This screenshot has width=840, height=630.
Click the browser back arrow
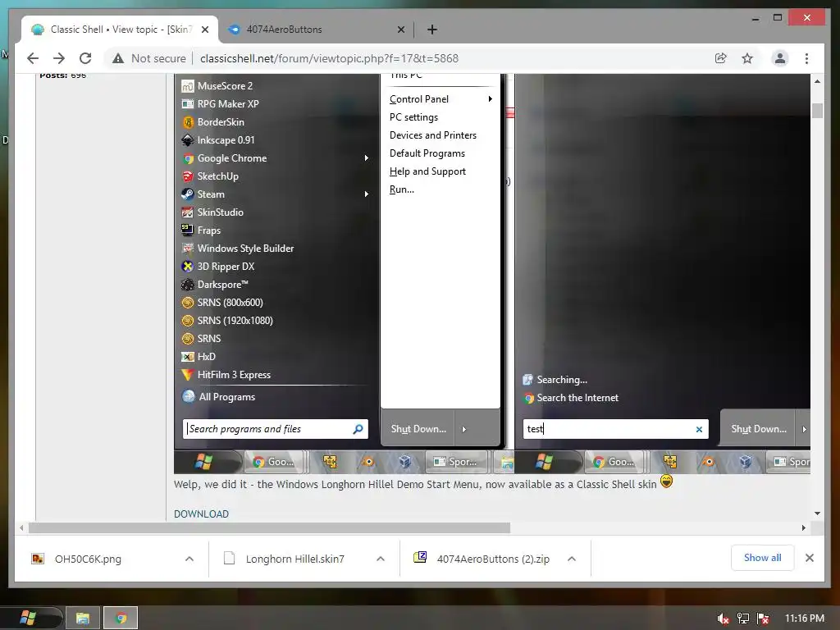(x=33, y=58)
